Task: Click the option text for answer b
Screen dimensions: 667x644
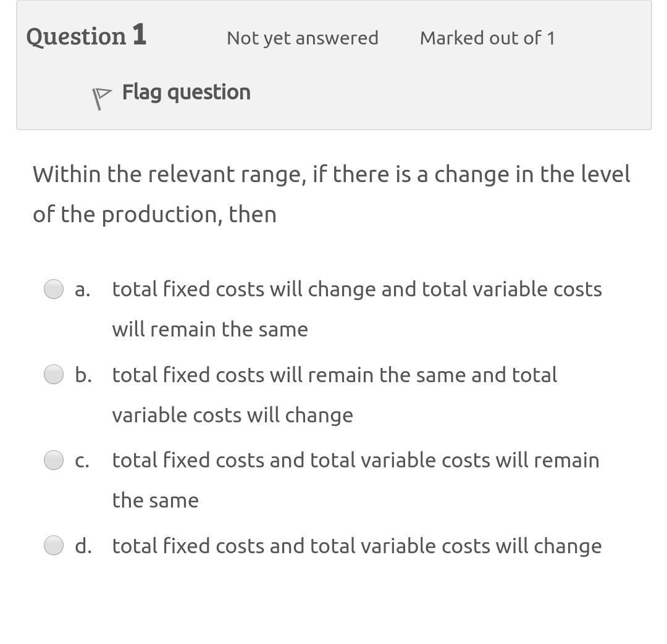Action: (335, 374)
